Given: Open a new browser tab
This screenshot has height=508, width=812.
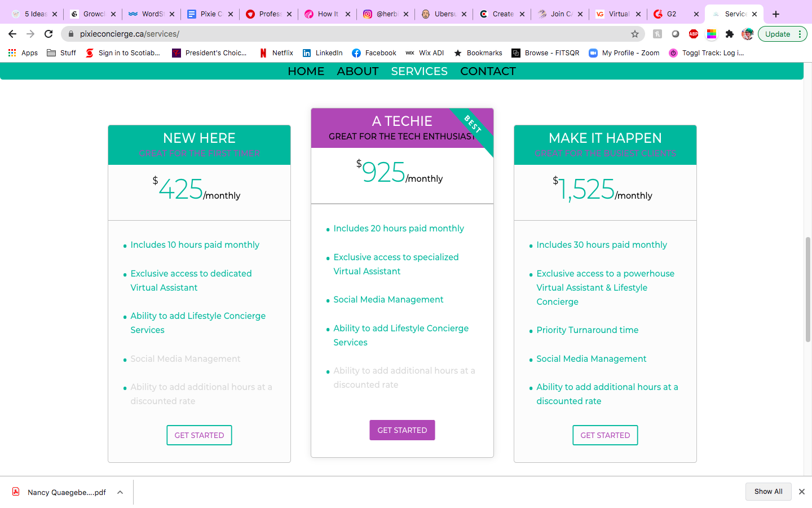Looking at the screenshot, I should 776,14.
